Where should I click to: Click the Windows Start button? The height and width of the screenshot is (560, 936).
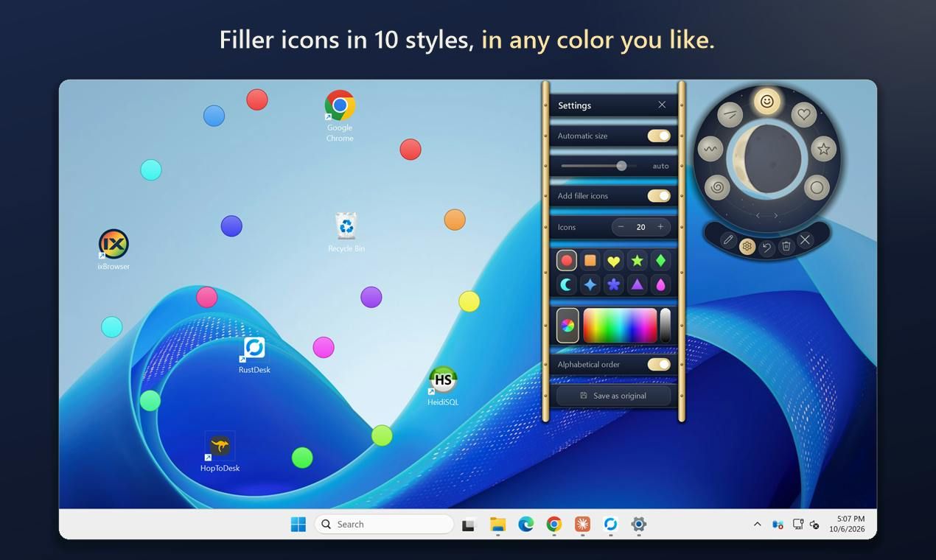pyautogui.click(x=298, y=524)
